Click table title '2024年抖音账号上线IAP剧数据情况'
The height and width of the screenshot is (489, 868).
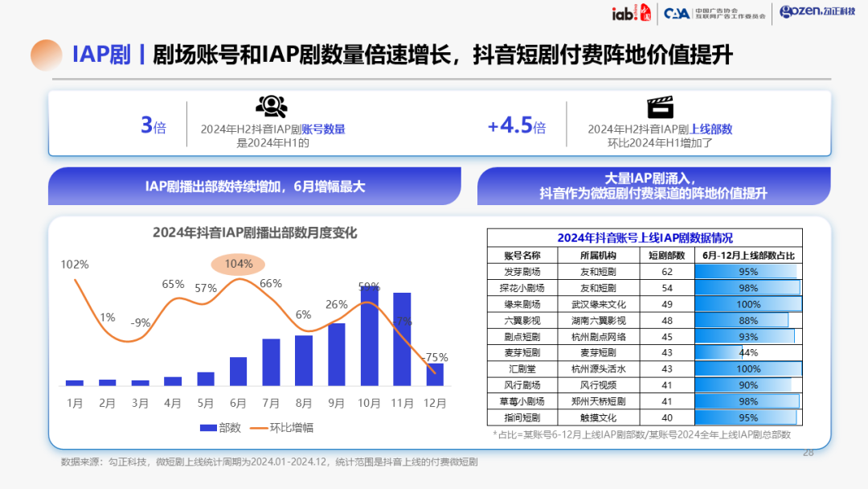pos(645,238)
